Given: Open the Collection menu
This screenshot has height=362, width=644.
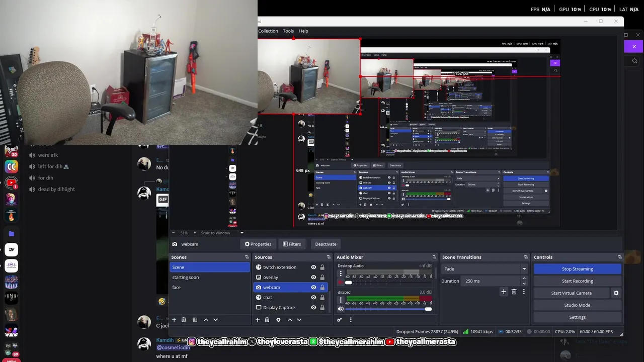Looking at the screenshot, I should [x=268, y=31].
